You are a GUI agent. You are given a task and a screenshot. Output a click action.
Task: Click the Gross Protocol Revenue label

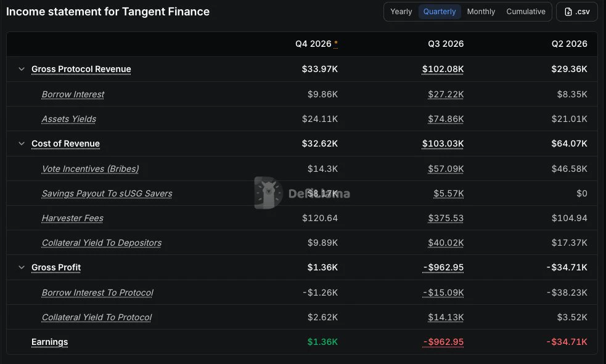point(81,69)
